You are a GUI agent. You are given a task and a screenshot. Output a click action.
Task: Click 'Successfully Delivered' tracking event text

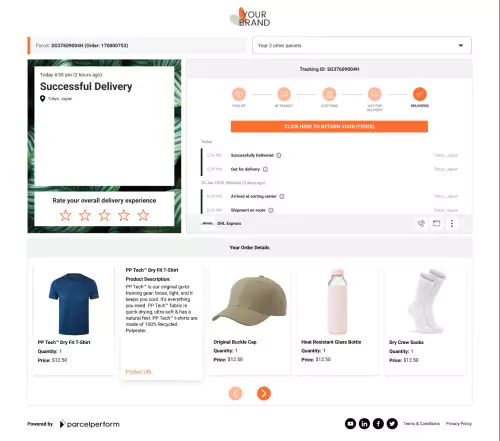click(252, 155)
